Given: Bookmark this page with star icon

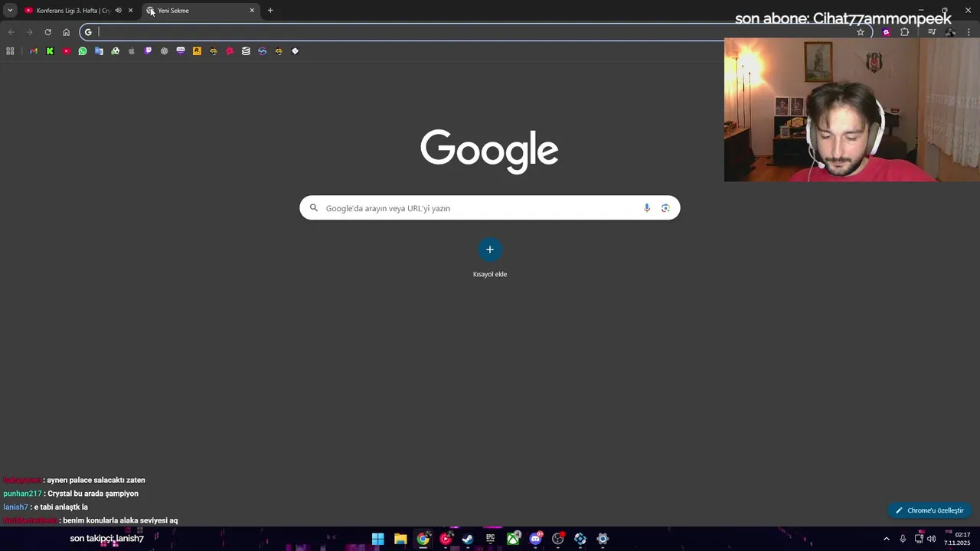Looking at the screenshot, I should 861,32.
